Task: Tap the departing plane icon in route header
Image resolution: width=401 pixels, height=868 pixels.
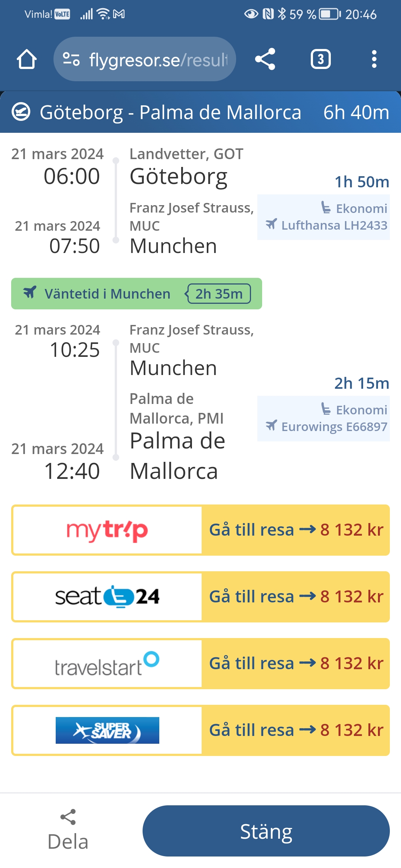Action: [21, 112]
